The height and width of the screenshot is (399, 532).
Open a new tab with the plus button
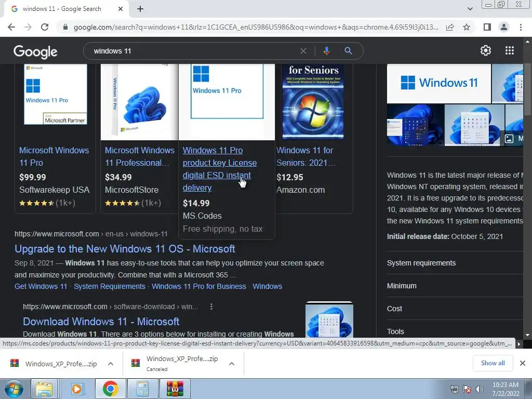click(140, 9)
